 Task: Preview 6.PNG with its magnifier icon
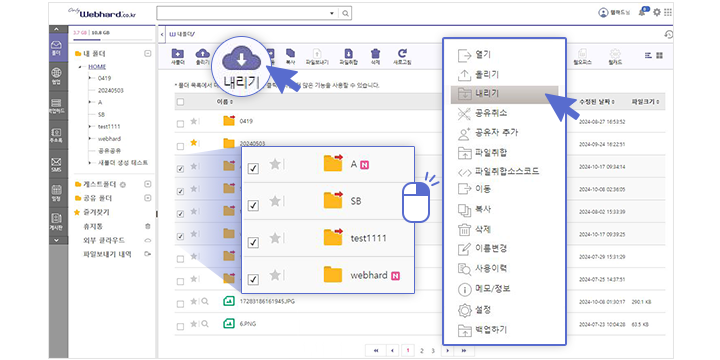tap(205, 324)
